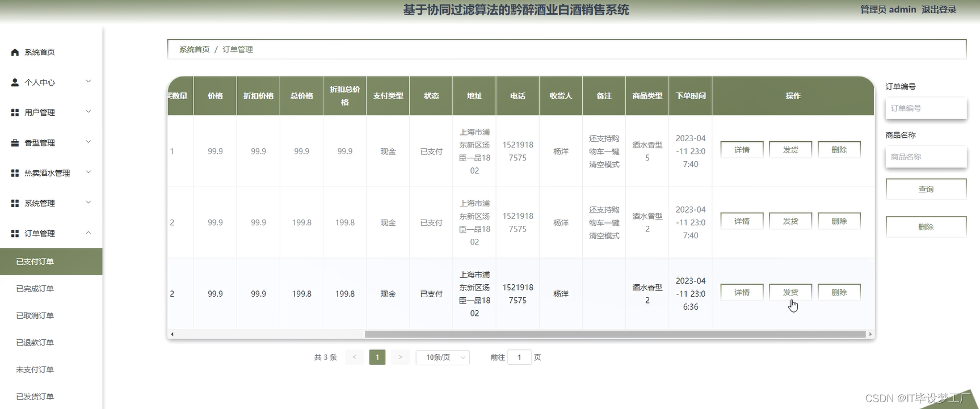
Task: Expand the 个人中心 chevron
Action: click(x=88, y=82)
